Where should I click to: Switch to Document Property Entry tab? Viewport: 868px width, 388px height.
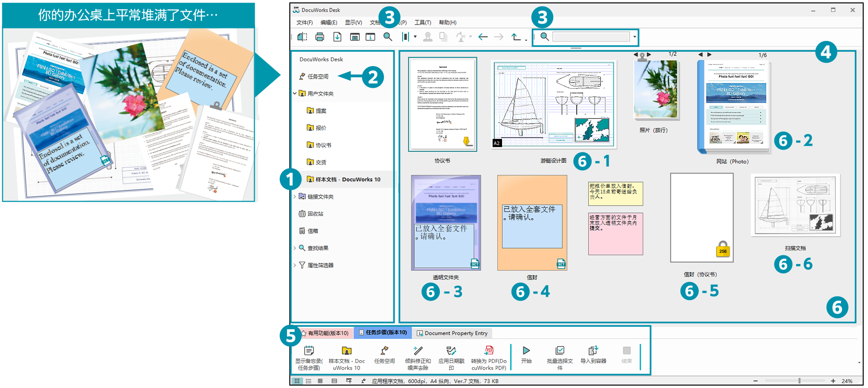click(452, 333)
